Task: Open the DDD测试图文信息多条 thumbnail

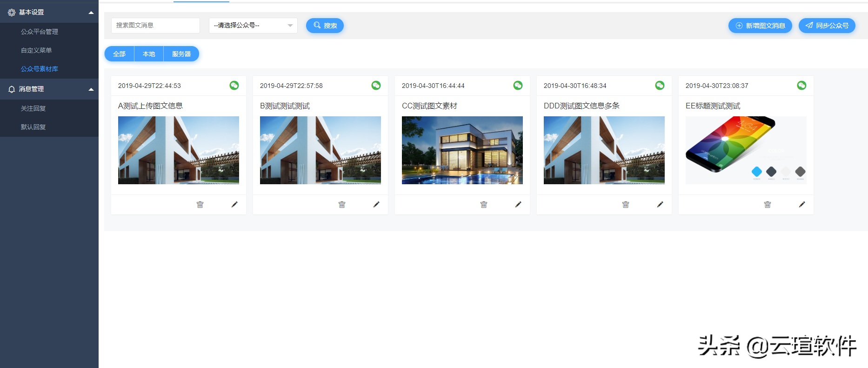Action: coord(604,150)
